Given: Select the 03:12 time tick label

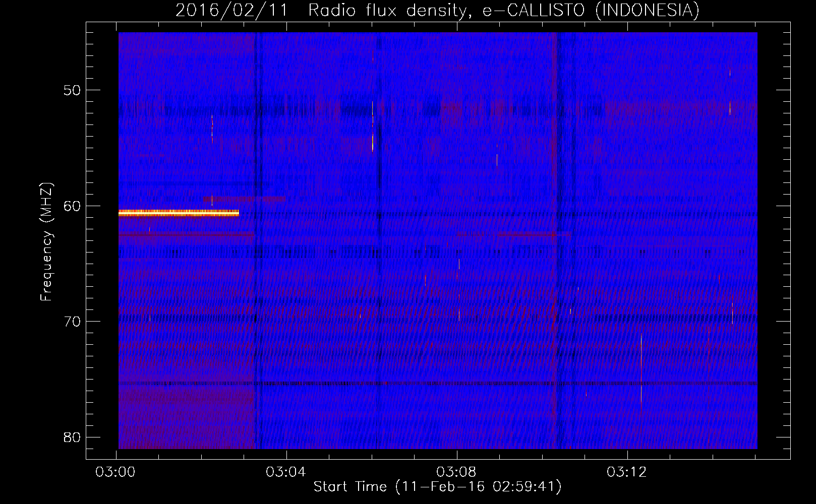Looking at the screenshot, I should click(626, 472).
